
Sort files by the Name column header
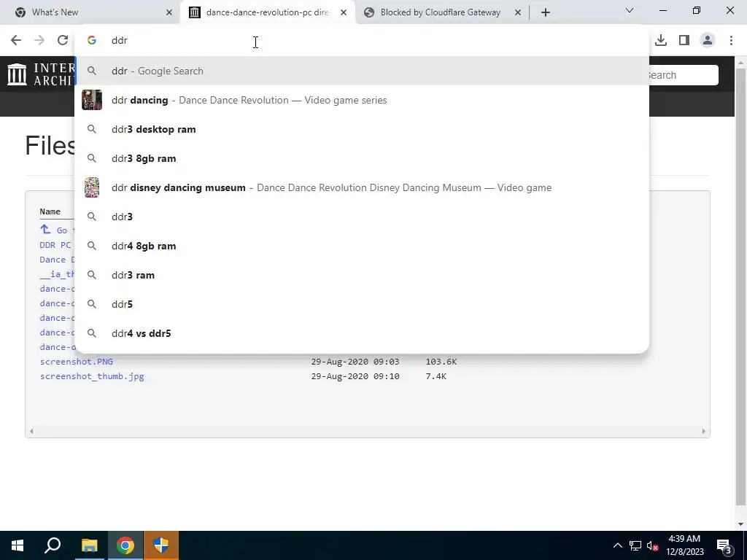click(50, 211)
